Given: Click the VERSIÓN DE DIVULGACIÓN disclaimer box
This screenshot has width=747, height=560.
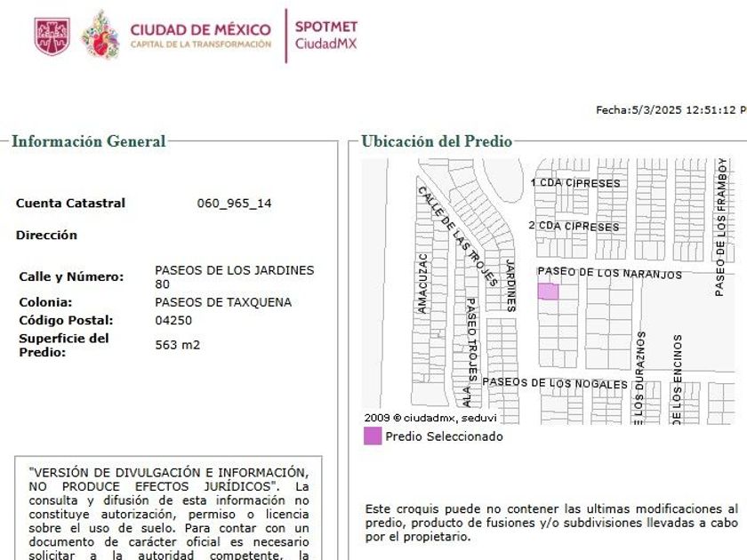Looking at the screenshot, I should pyautogui.click(x=169, y=508).
